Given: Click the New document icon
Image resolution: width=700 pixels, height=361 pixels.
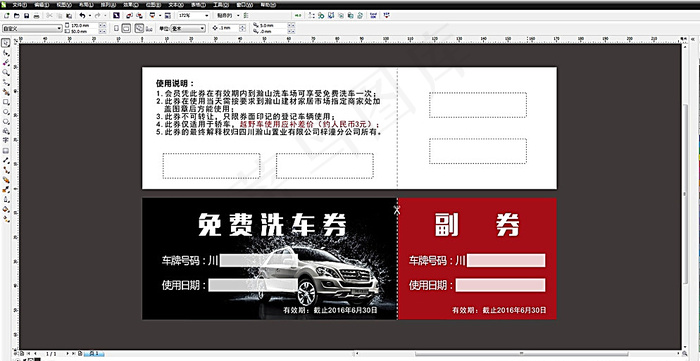Looking at the screenshot, I should pos(6,16).
